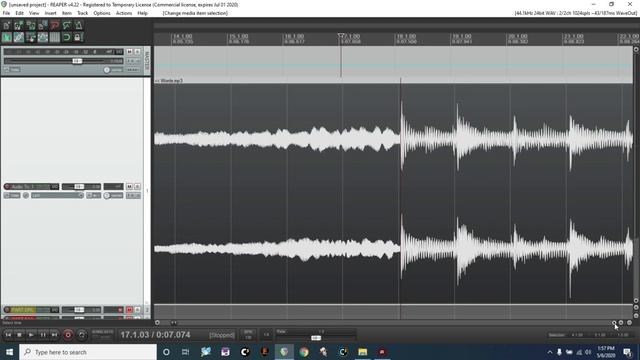Go to the project end in the transport
This screenshot has width=640, height=360.
coord(54,335)
